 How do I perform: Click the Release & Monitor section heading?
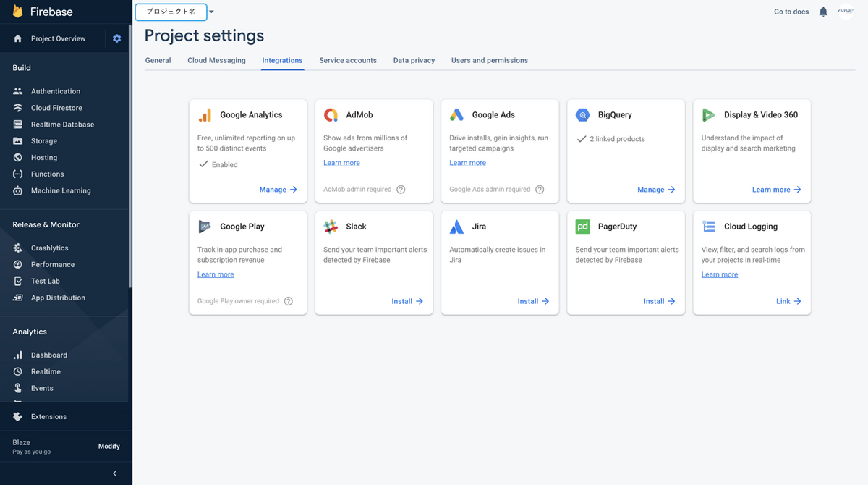(x=46, y=225)
